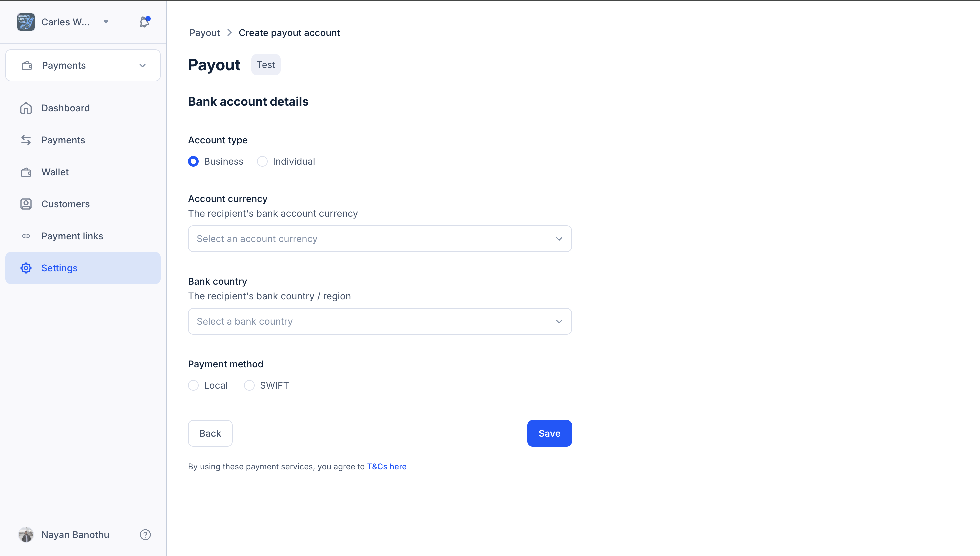Screen dimensions: 980x556
Task: Open Nayan Banothu user profile
Action: click(x=75, y=534)
